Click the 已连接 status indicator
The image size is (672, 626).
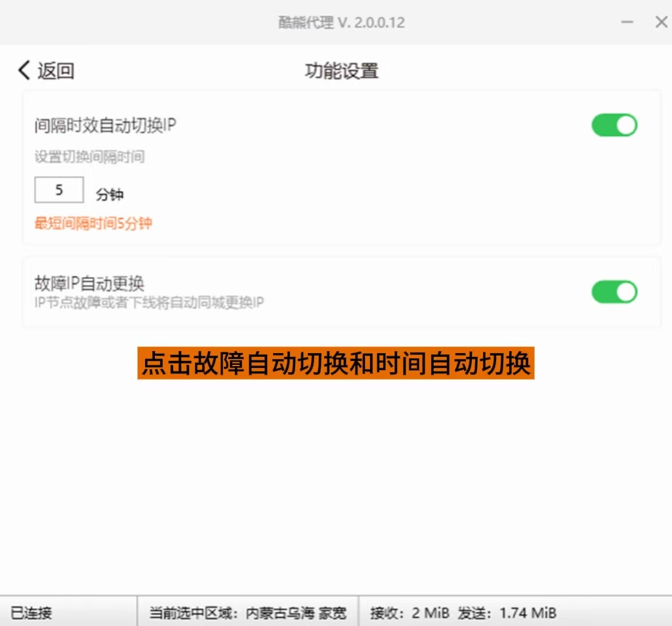point(31,613)
